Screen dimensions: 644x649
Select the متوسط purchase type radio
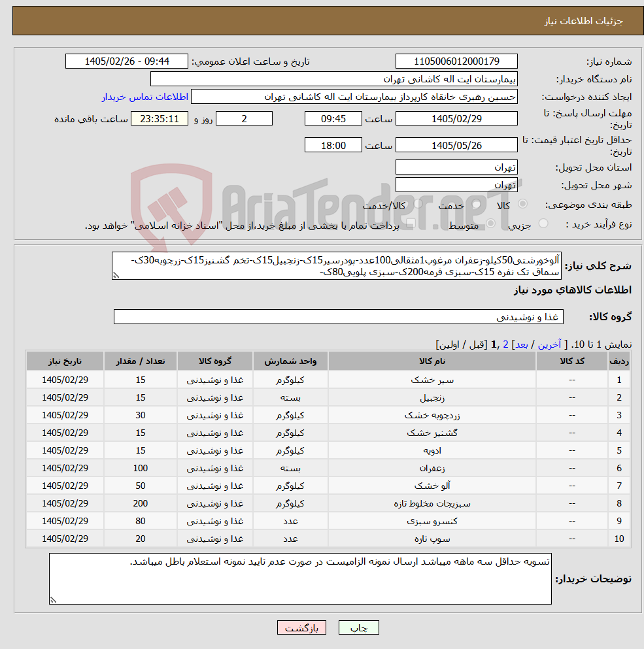tap(491, 224)
